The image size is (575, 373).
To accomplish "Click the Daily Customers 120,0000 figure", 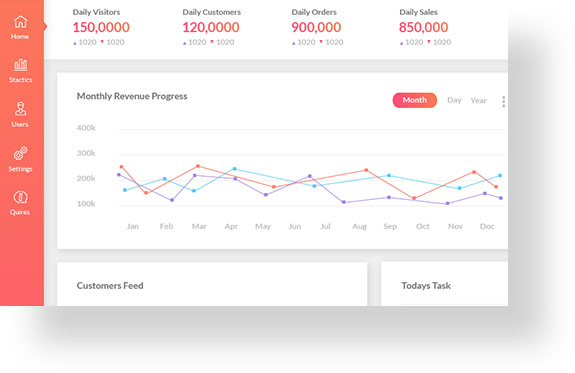I will click(x=211, y=27).
